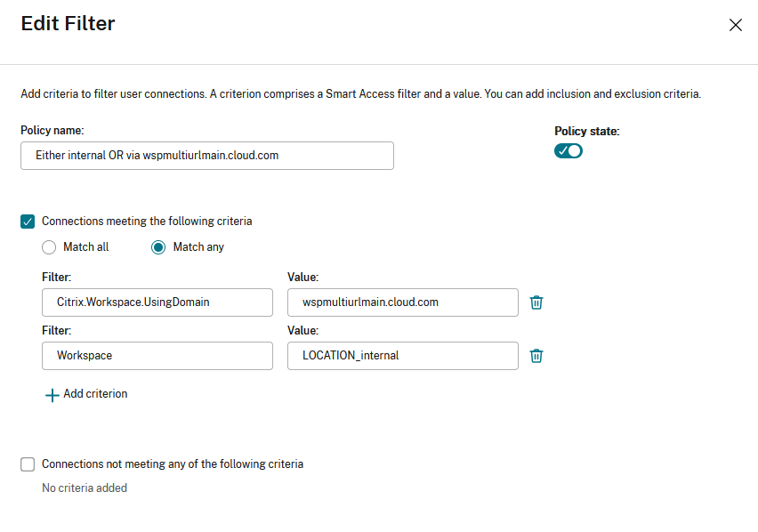Click trash icon beside LOCATION_internal value
Image resolution: width=758 pixels, height=532 pixels.
536,356
